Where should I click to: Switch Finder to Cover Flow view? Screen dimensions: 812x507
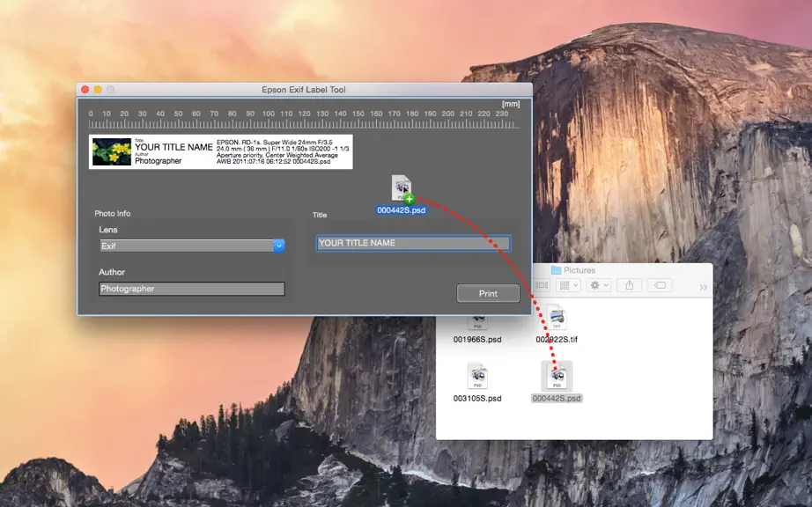click(542, 285)
